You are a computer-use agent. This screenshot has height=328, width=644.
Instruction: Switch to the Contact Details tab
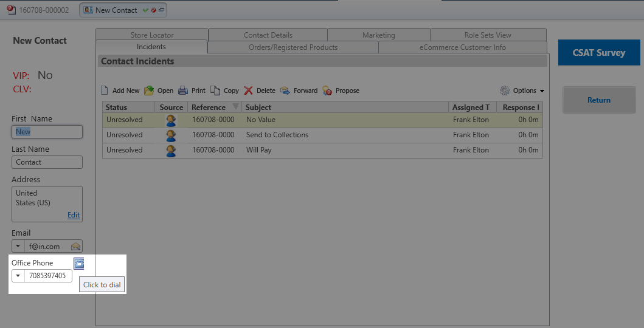pyautogui.click(x=268, y=35)
